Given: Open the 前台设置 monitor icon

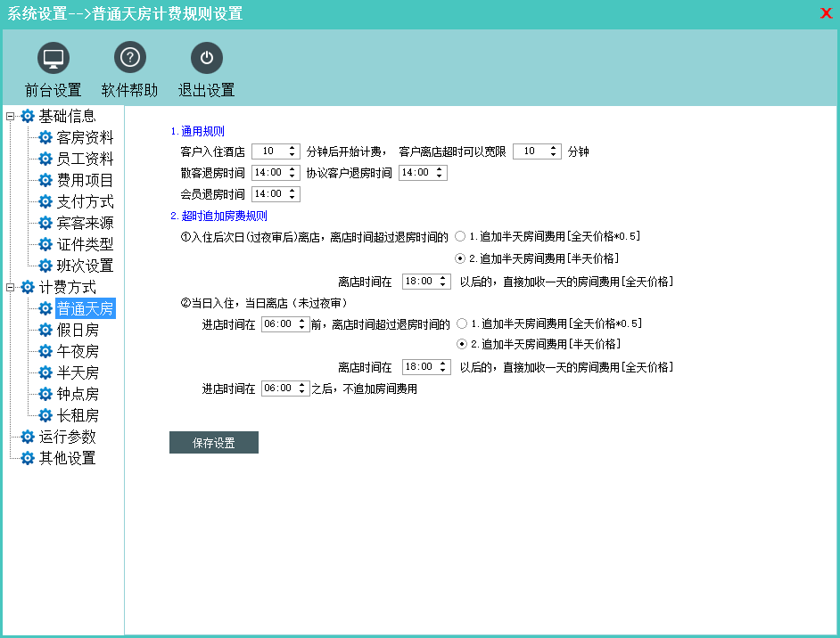Looking at the screenshot, I should 54,59.
